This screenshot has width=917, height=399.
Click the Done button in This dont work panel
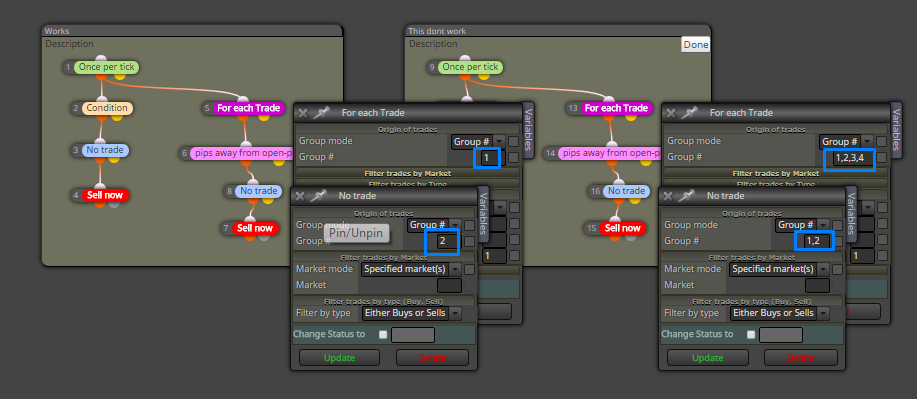tap(696, 45)
